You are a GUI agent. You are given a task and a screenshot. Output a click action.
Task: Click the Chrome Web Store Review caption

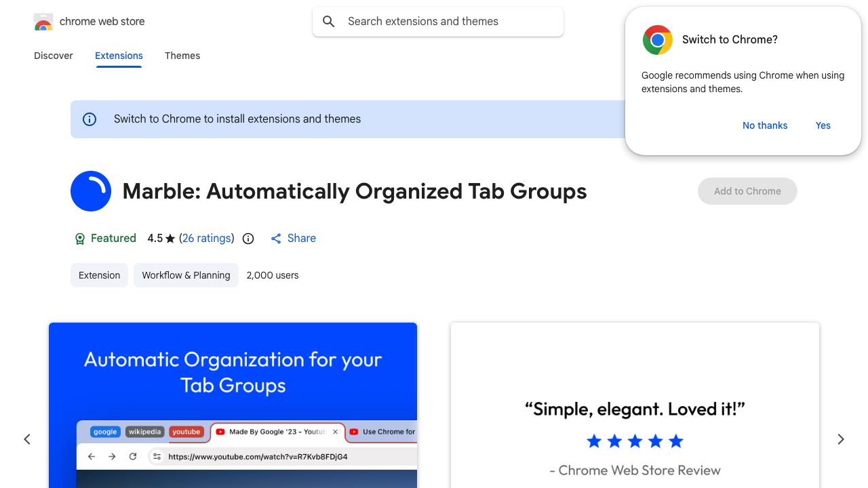(x=635, y=470)
